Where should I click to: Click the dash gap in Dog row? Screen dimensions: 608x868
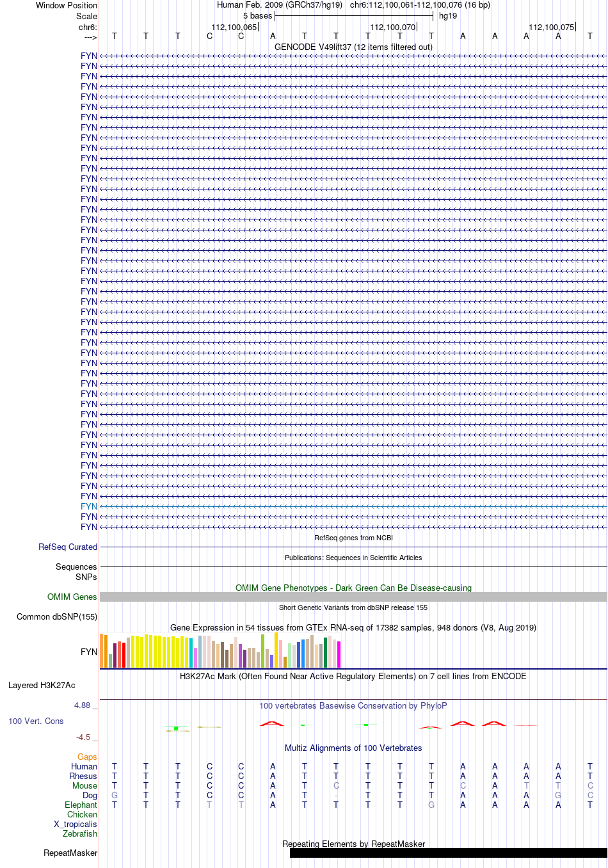point(336,796)
